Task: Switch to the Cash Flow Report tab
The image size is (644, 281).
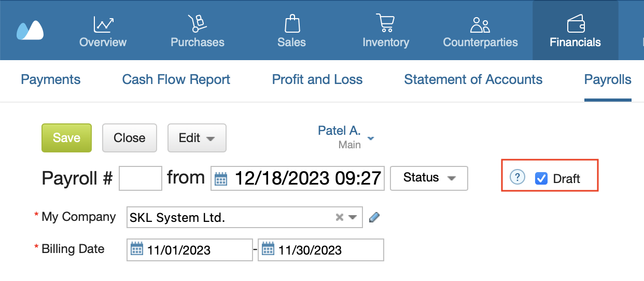Action: point(176,80)
